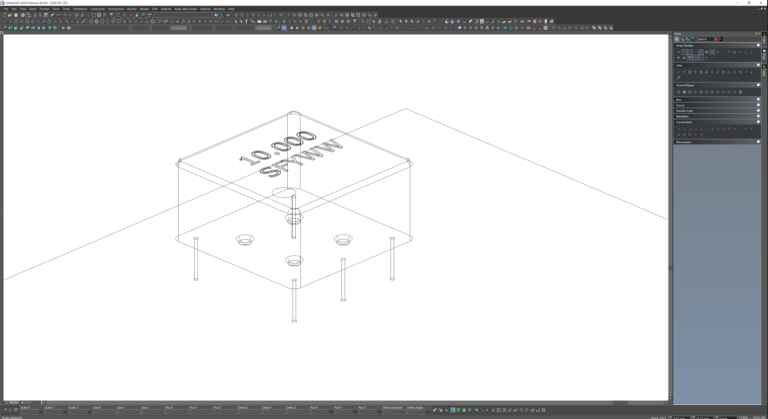Click the Pos X field in Inspector bar
The image size is (768, 419).
click(x=175, y=412)
